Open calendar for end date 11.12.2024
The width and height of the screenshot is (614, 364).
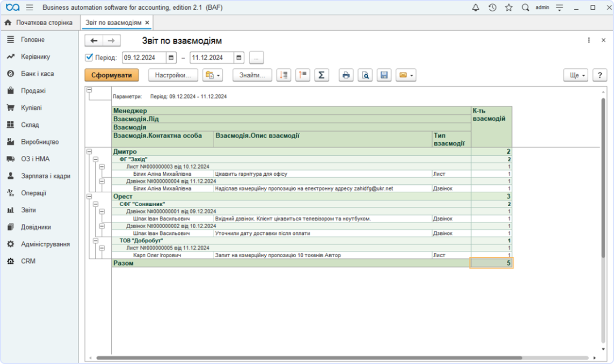click(239, 58)
